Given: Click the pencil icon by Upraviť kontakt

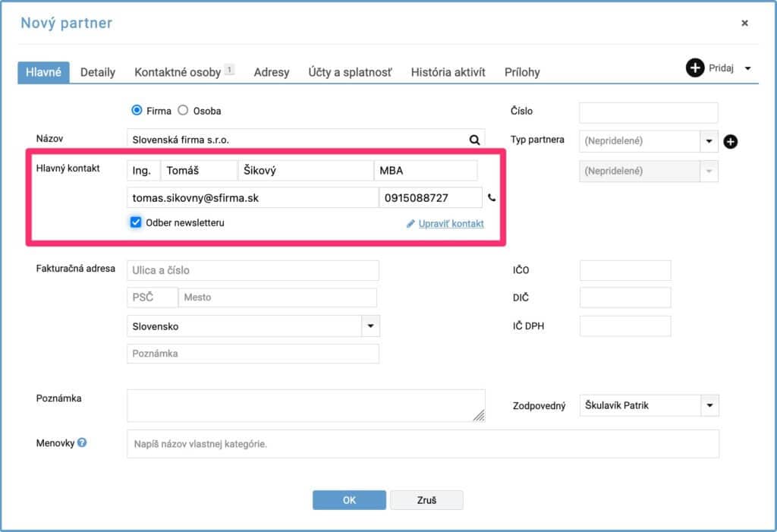Looking at the screenshot, I should click(x=411, y=224).
